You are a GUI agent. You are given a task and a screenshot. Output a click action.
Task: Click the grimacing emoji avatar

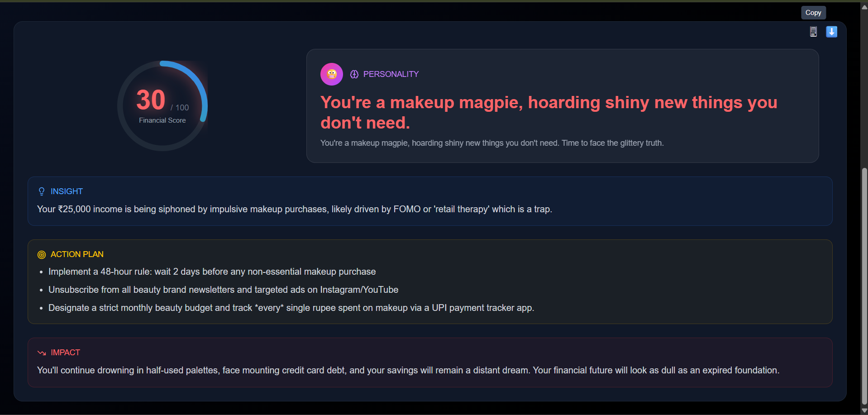point(332,74)
